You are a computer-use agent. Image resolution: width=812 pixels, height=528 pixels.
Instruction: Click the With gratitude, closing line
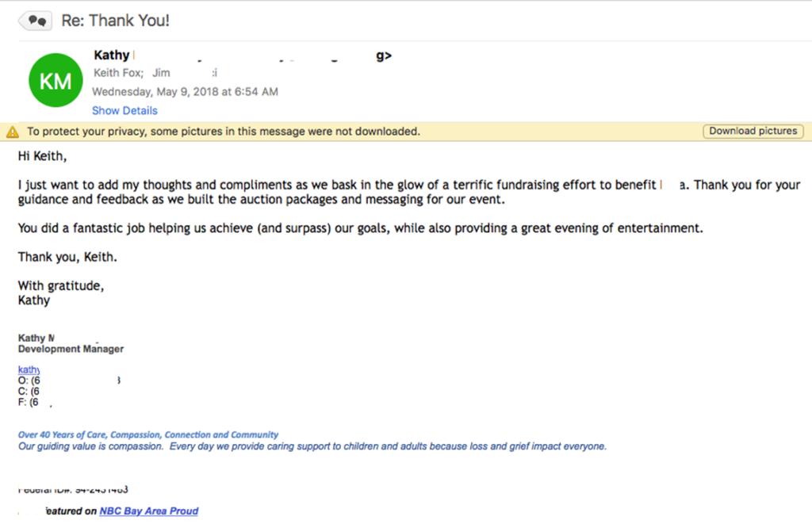pos(61,285)
